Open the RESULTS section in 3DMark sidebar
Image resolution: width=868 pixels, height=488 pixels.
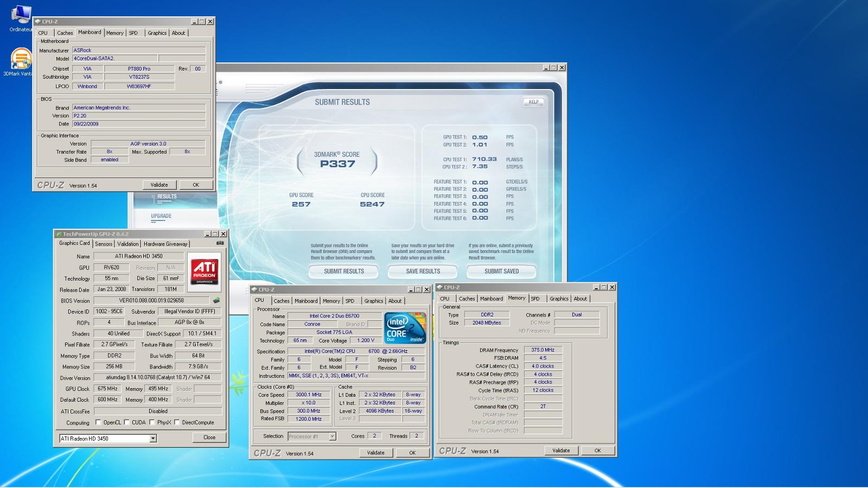[167, 197]
